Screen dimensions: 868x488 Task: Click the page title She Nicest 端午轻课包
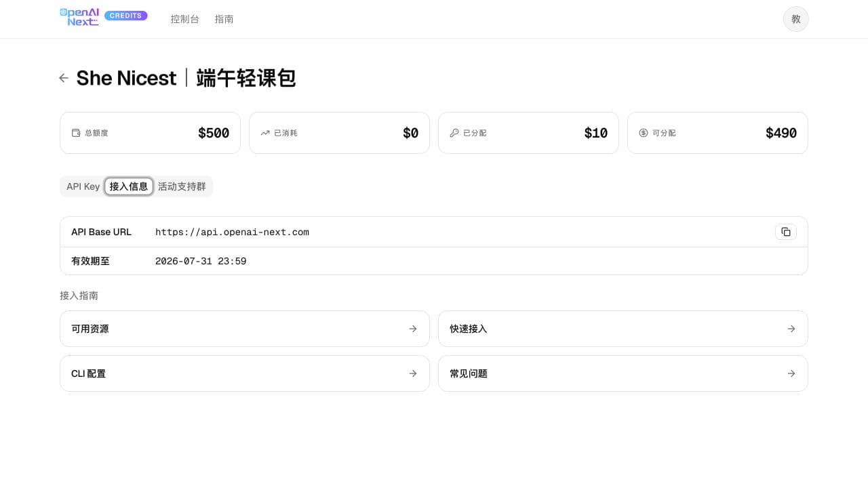[186, 78]
